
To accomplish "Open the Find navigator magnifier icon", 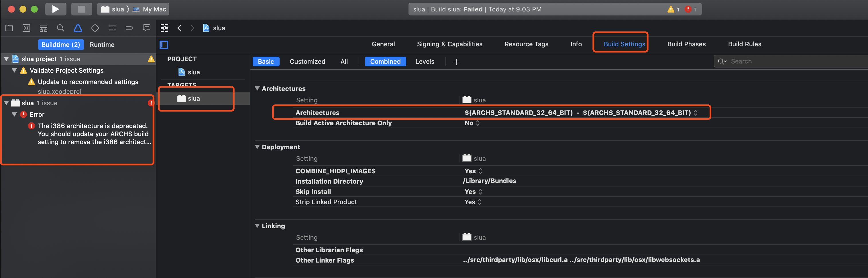I will (61, 28).
